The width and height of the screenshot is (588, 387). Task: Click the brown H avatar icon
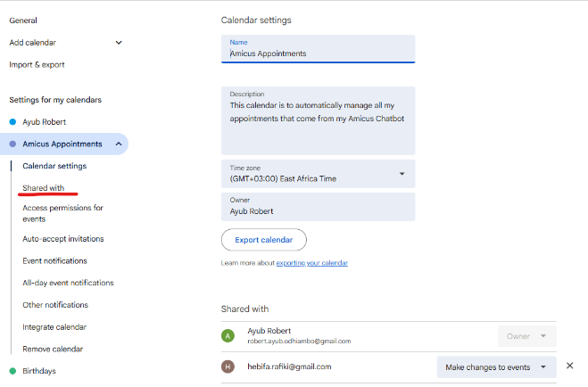tap(228, 366)
